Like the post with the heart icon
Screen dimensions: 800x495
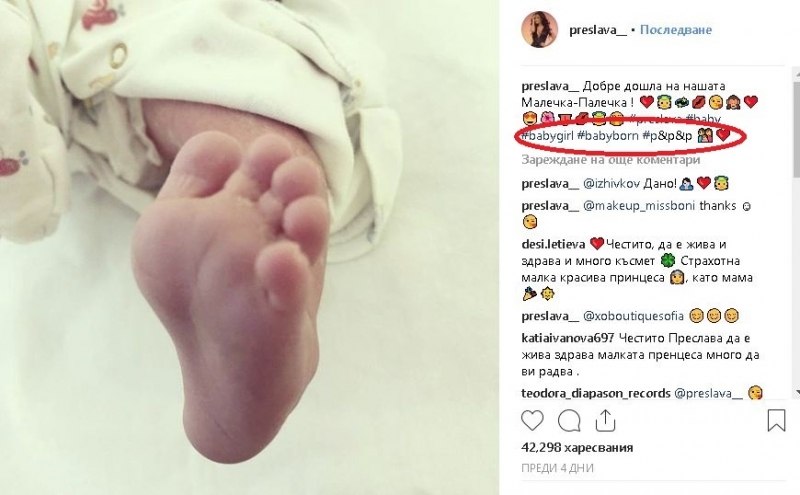click(532, 421)
